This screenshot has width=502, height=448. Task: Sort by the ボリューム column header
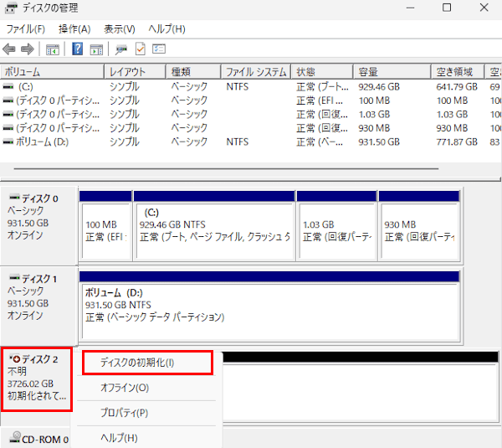pos(52,71)
